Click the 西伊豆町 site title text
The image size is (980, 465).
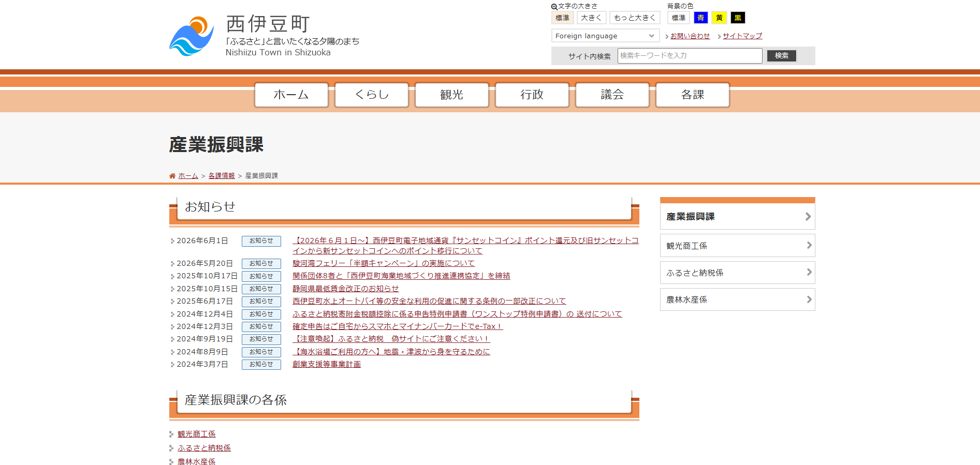pos(268,24)
